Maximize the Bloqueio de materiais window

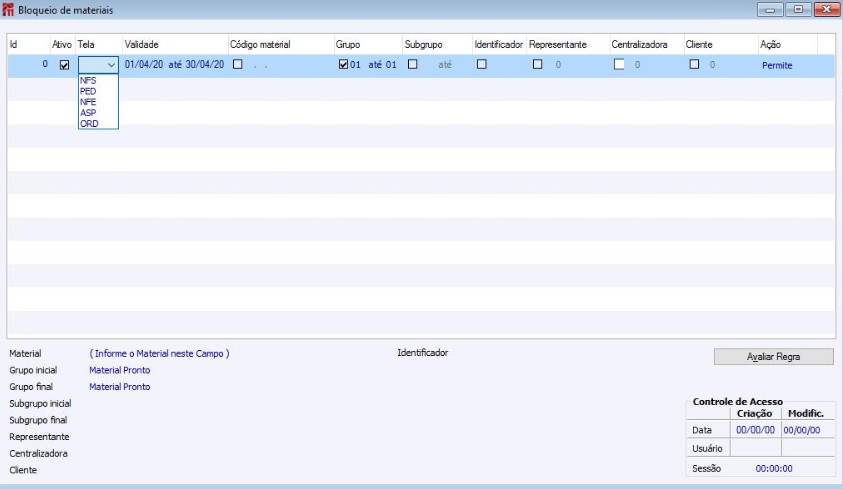(798, 10)
